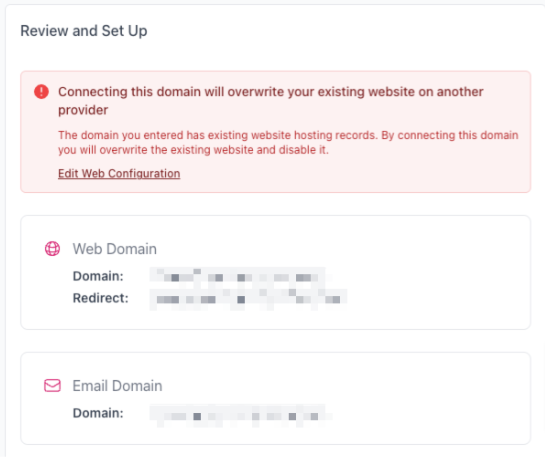Click the Domain label under Email Domain

click(98, 413)
